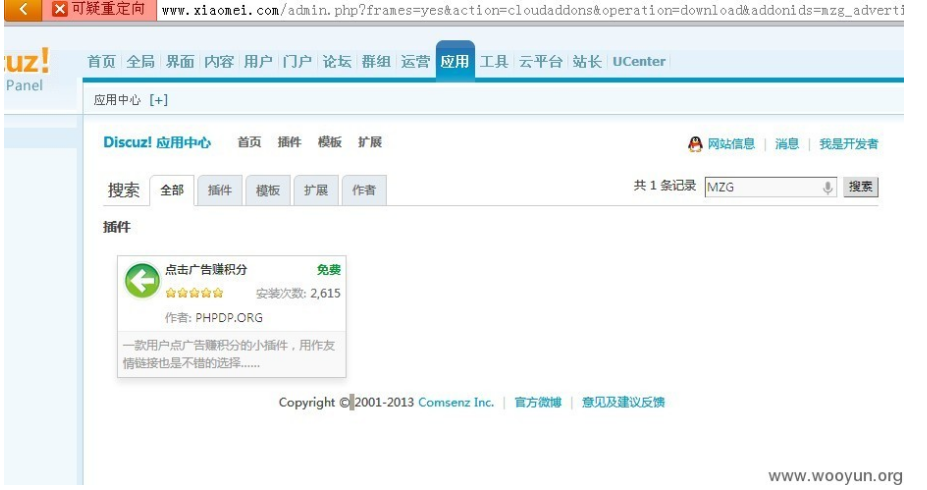
Task: Click the 免费 price label
Action: [329, 270]
